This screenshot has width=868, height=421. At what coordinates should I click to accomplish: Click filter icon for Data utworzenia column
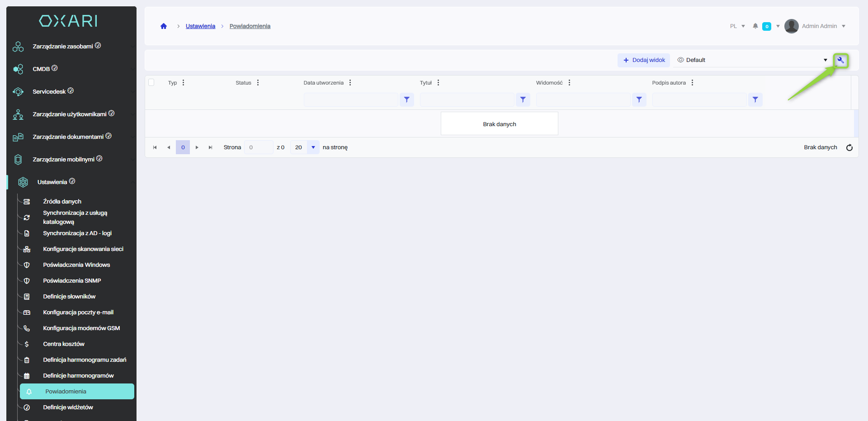(x=406, y=99)
